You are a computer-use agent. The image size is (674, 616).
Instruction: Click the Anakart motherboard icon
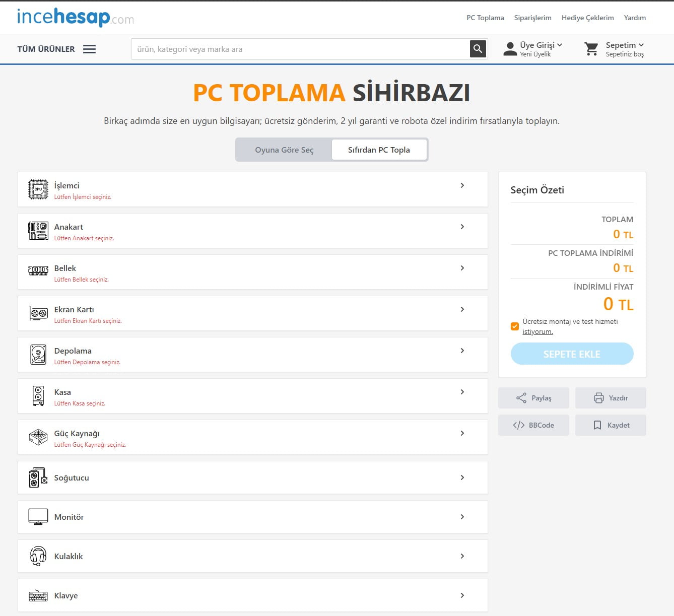click(38, 231)
